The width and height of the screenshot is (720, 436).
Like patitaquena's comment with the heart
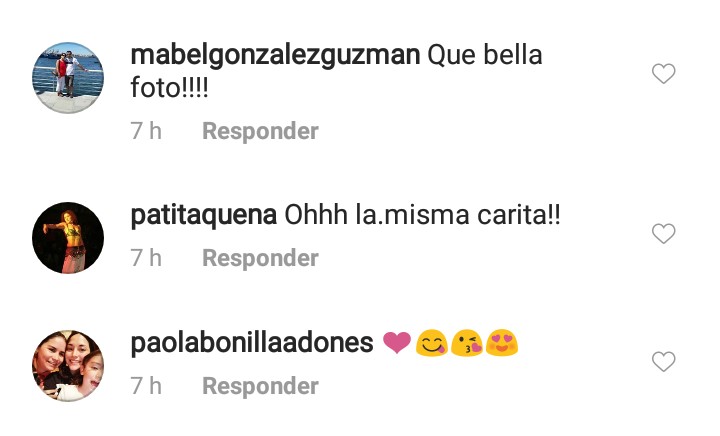point(664,234)
